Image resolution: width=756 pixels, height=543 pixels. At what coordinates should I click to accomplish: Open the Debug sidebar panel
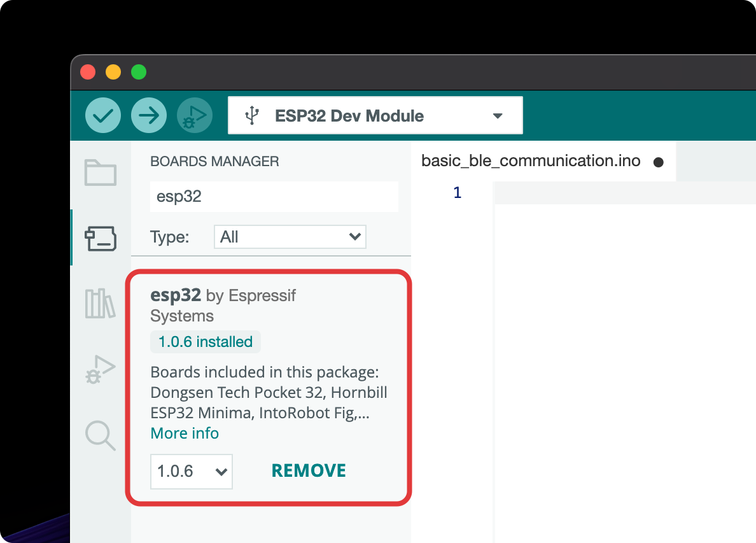tap(100, 369)
